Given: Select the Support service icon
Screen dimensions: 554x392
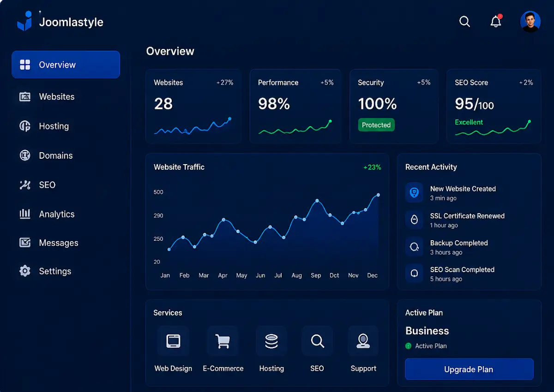Looking at the screenshot, I should [363, 342].
